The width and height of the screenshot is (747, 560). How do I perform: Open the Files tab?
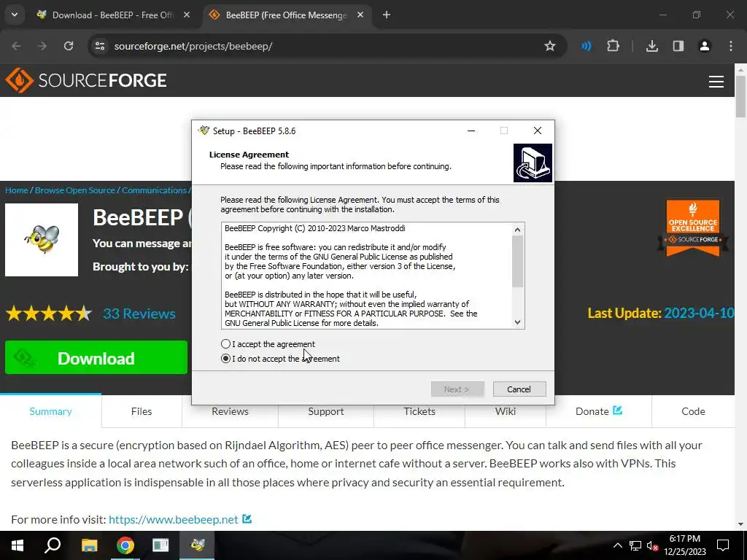tap(142, 411)
